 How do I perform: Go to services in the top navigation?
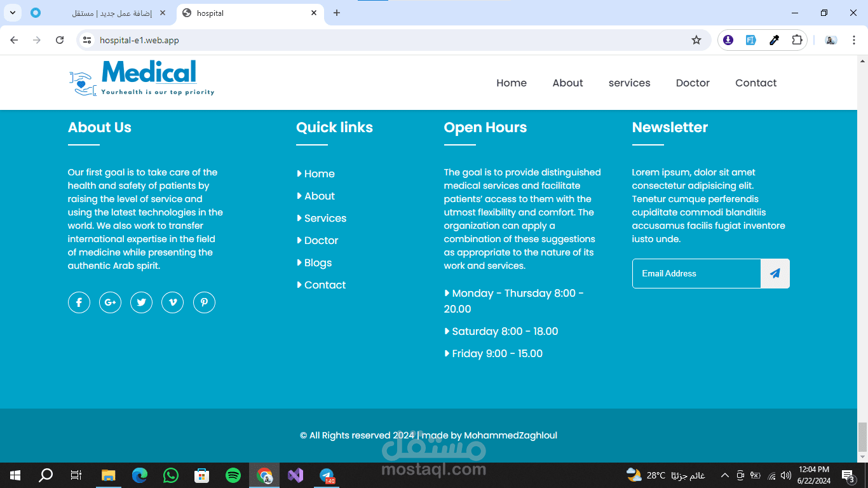point(630,83)
